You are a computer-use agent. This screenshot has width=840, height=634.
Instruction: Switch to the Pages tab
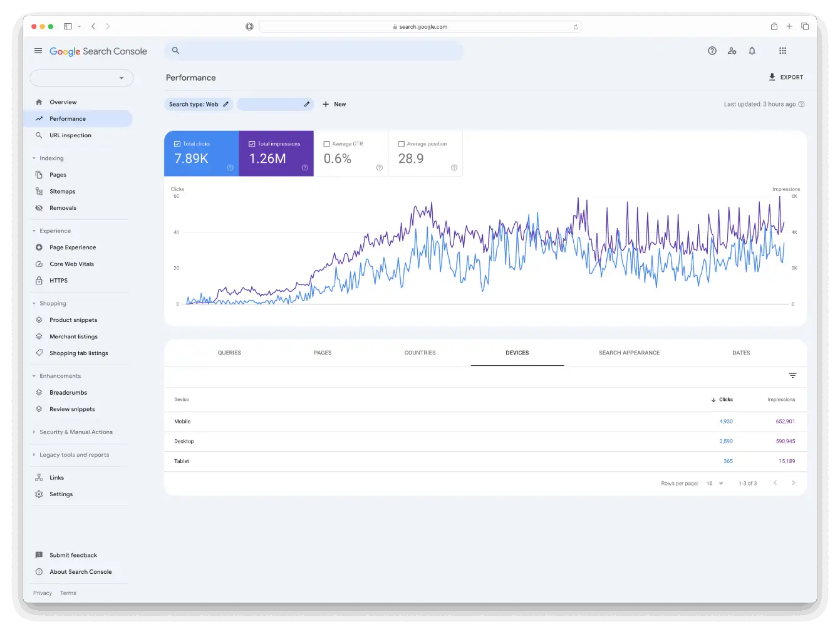point(323,353)
